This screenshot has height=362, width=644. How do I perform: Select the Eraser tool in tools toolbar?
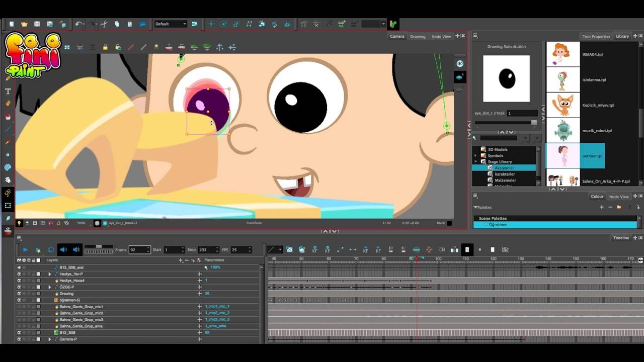8,104
